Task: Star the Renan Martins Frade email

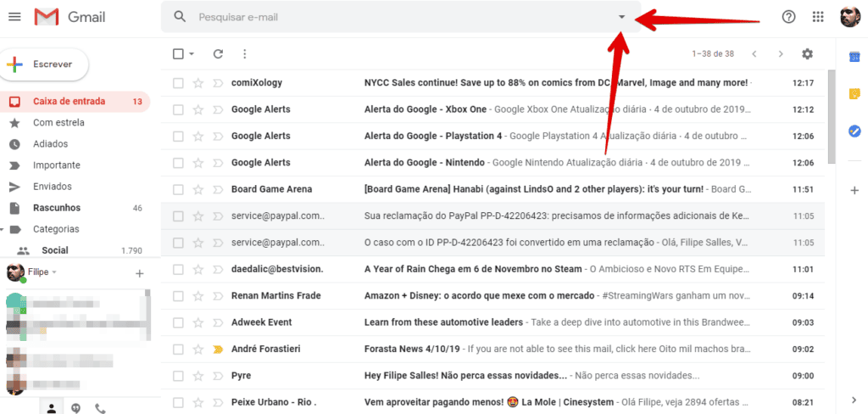Action: (x=198, y=296)
